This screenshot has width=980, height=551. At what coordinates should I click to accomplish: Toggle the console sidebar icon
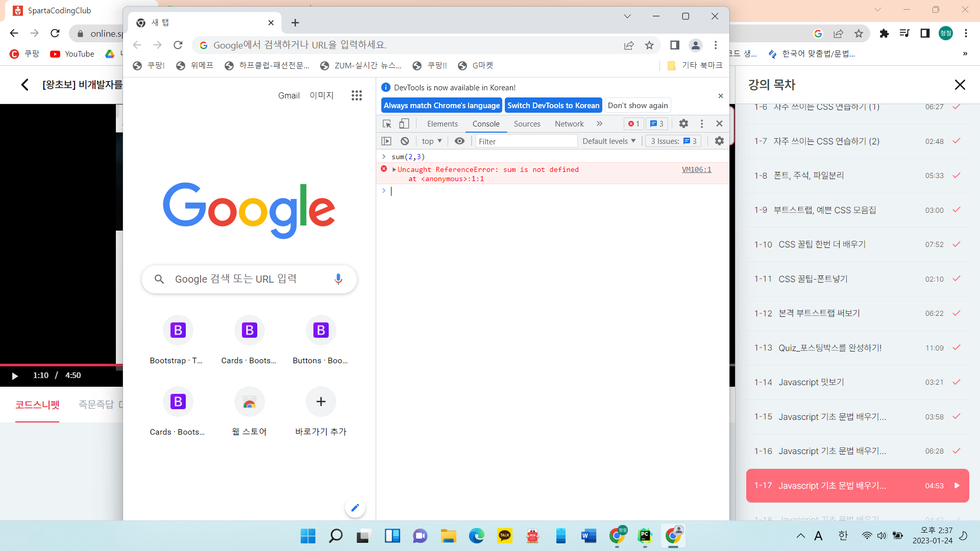[386, 141]
